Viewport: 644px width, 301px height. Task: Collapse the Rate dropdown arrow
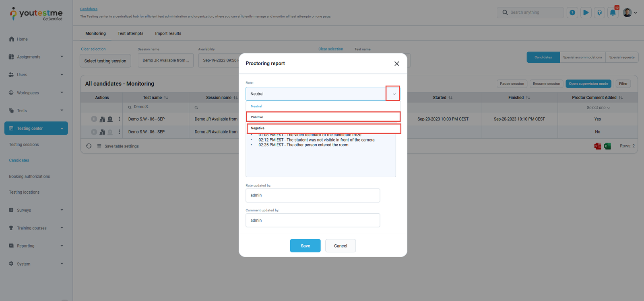point(393,94)
